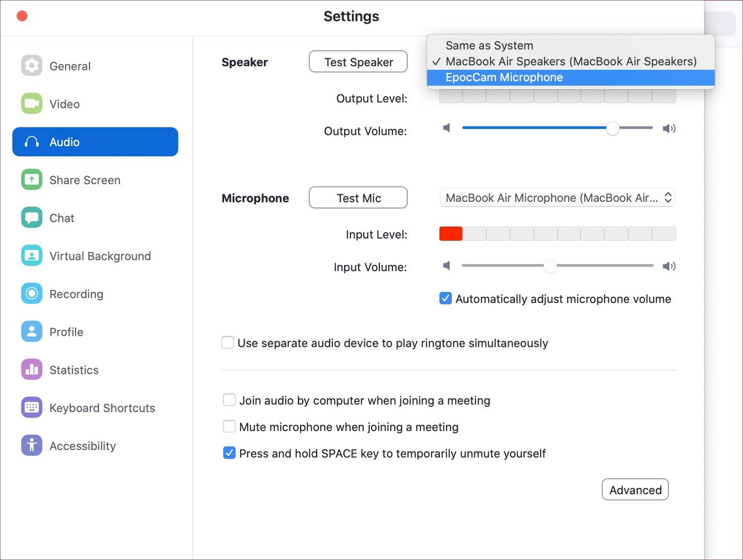Click the Statistics bar chart icon
The height and width of the screenshot is (560, 743).
pyautogui.click(x=31, y=369)
